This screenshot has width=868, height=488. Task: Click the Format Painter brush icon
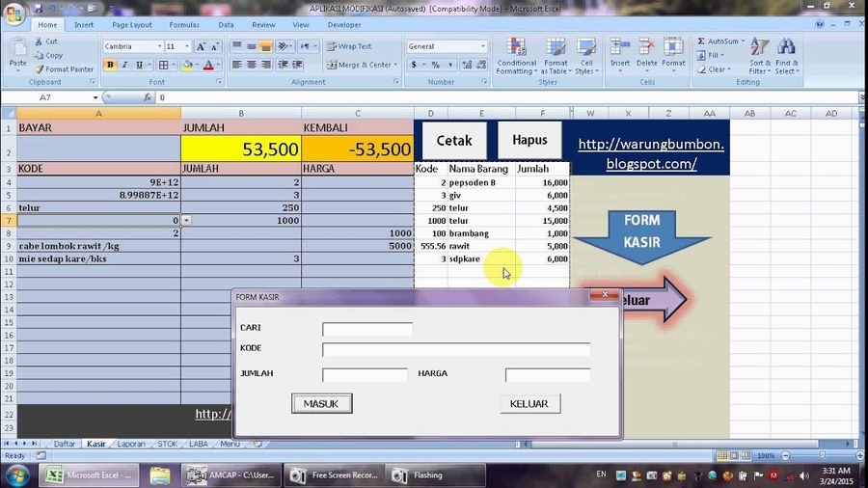39,69
